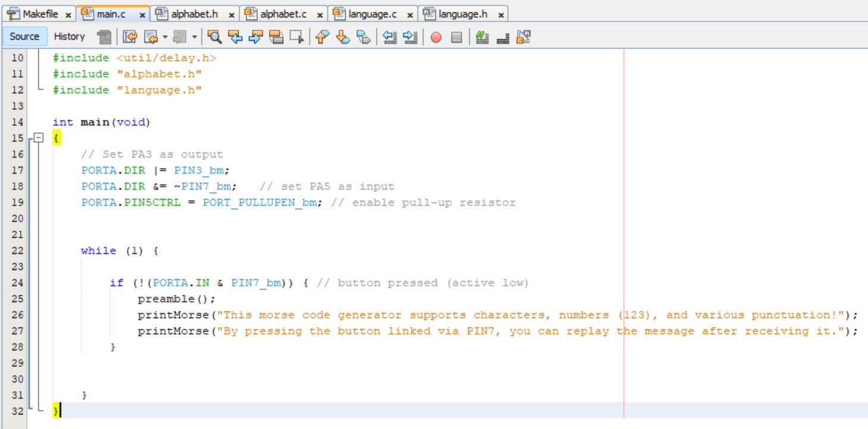The height and width of the screenshot is (429, 868).
Task: Click Find Next Occurrence arrow icon
Action: point(255,37)
